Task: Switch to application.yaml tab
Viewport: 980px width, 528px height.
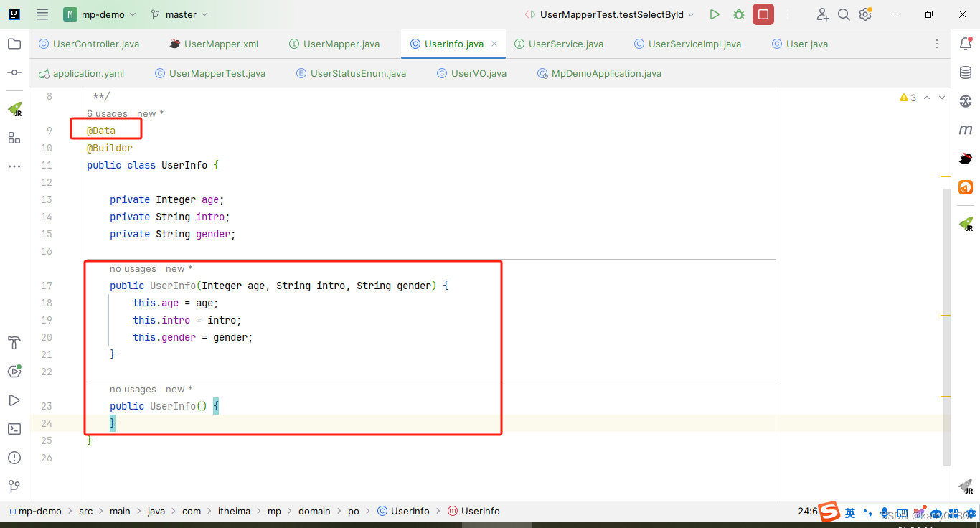Action: point(82,73)
